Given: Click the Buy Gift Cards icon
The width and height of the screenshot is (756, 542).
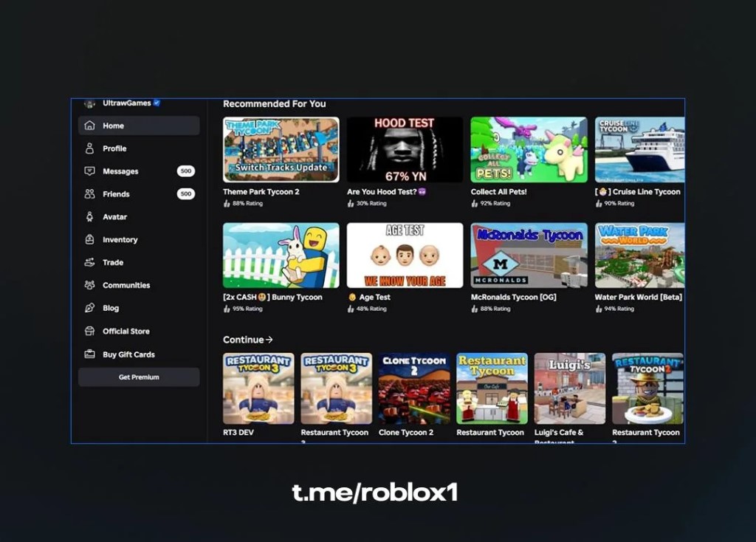Looking at the screenshot, I should [89, 354].
